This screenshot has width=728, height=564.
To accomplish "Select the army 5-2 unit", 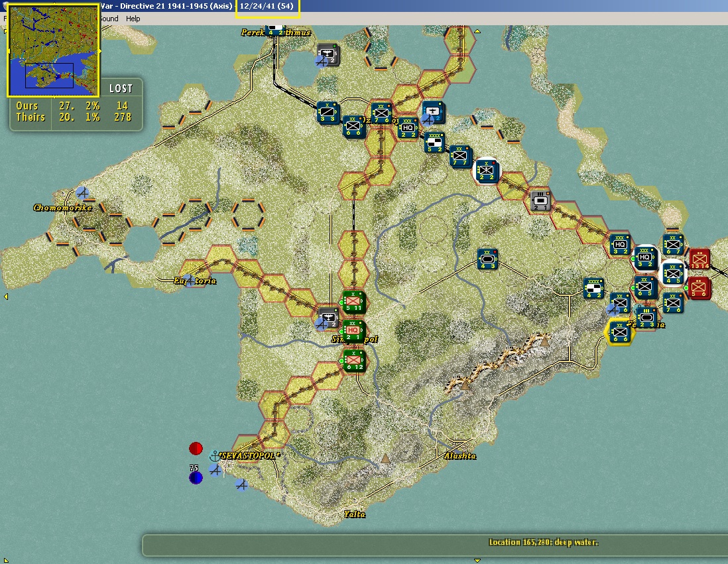I will pyautogui.click(x=434, y=143).
